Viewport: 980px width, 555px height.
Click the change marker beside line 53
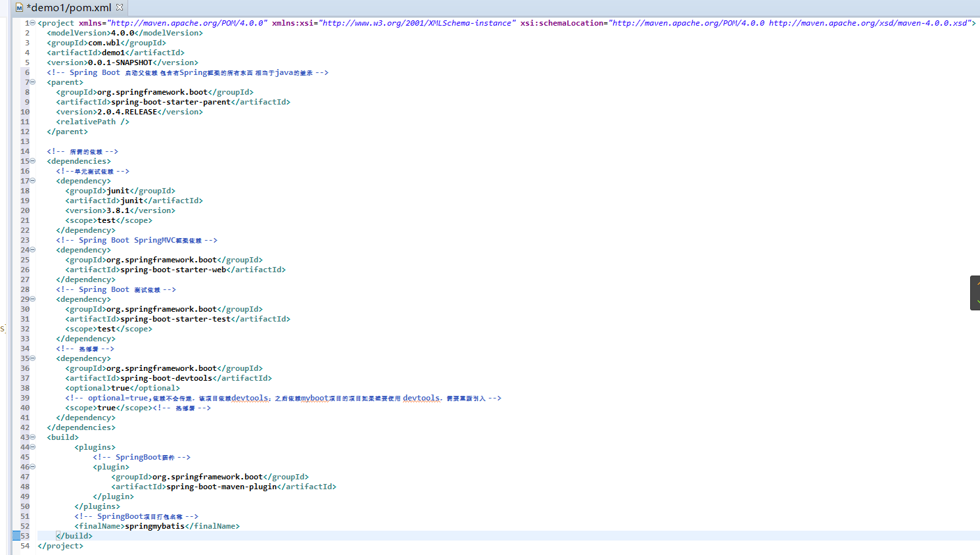(x=16, y=536)
